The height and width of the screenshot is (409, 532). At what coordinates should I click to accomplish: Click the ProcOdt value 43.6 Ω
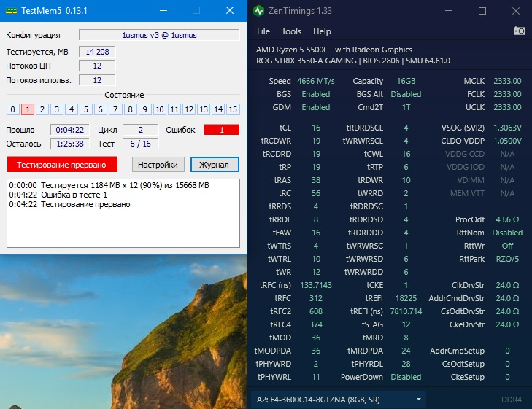[x=507, y=219]
